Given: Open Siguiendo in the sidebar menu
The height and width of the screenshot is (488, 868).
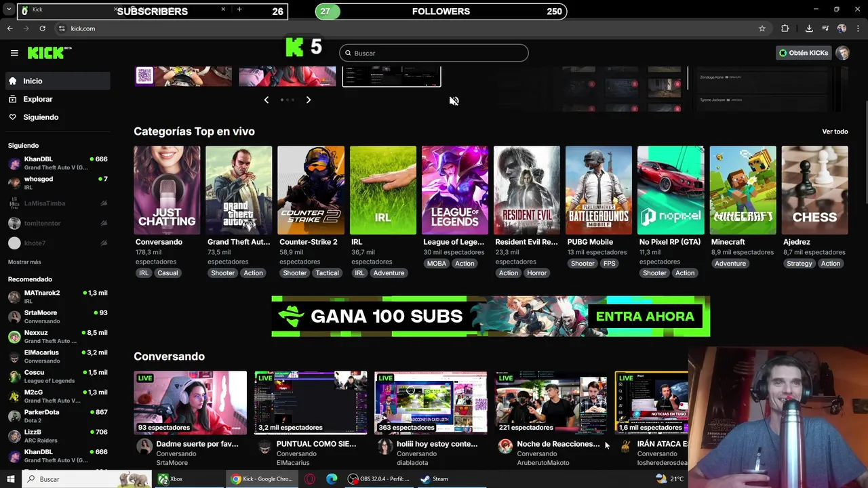Looking at the screenshot, I should 58,117.
